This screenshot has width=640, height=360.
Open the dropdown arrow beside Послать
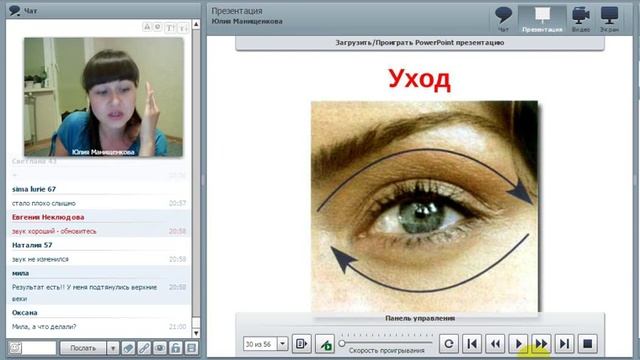point(113,348)
